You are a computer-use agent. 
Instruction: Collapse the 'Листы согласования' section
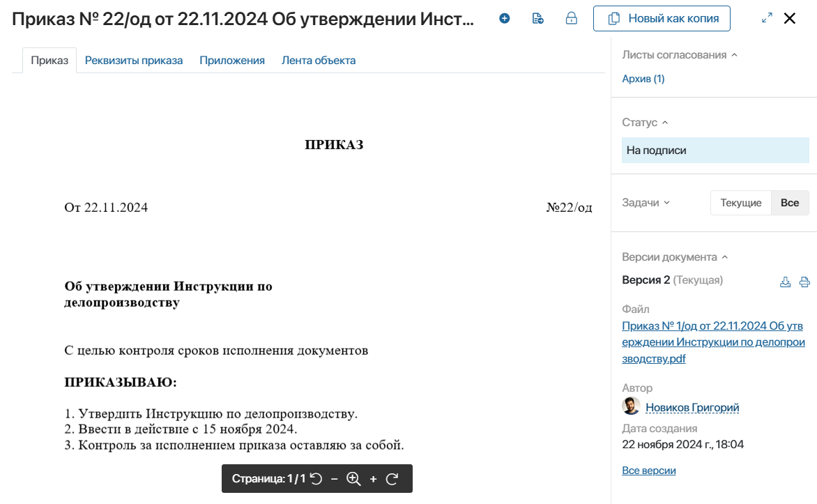click(x=680, y=55)
